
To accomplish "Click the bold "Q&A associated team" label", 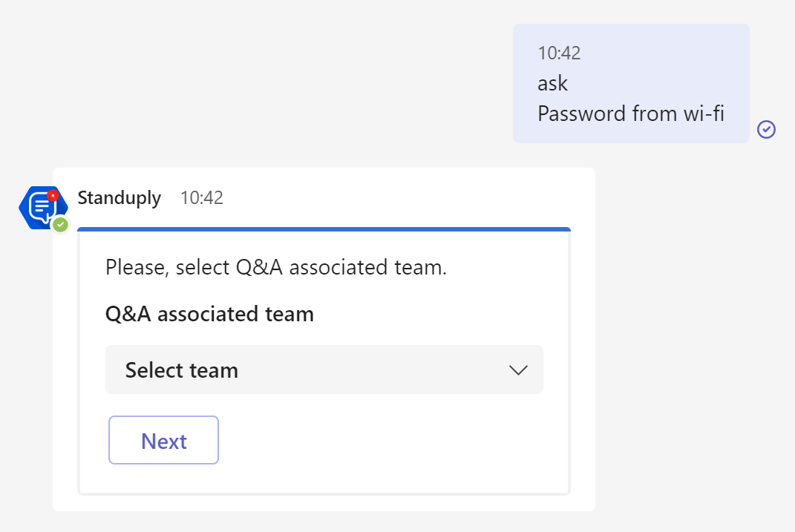I will click(x=209, y=314).
